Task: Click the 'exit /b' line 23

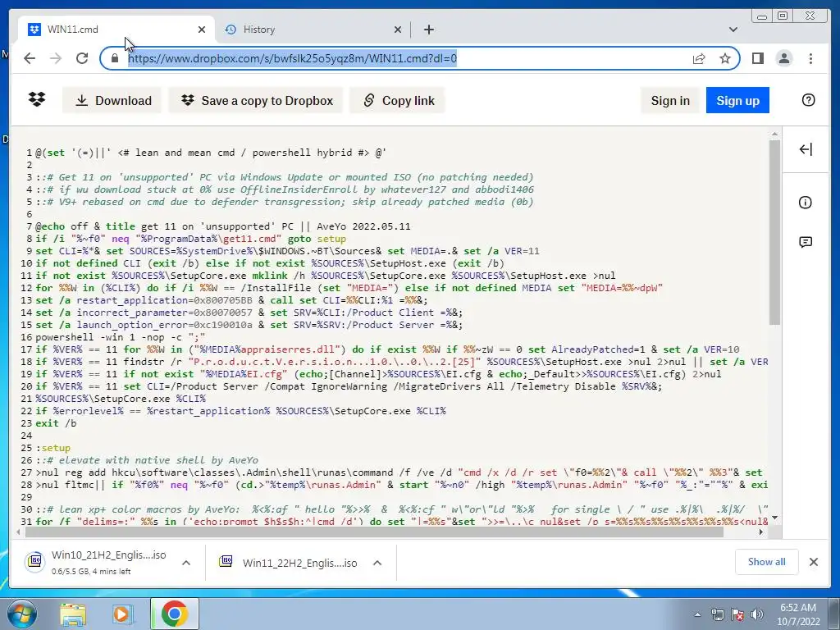Action: (x=56, y=423)
